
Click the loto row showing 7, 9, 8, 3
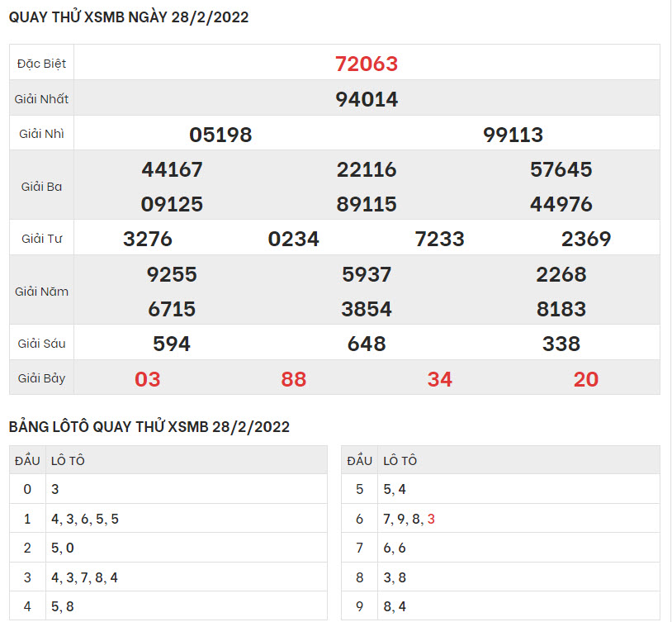coord(409,519)
